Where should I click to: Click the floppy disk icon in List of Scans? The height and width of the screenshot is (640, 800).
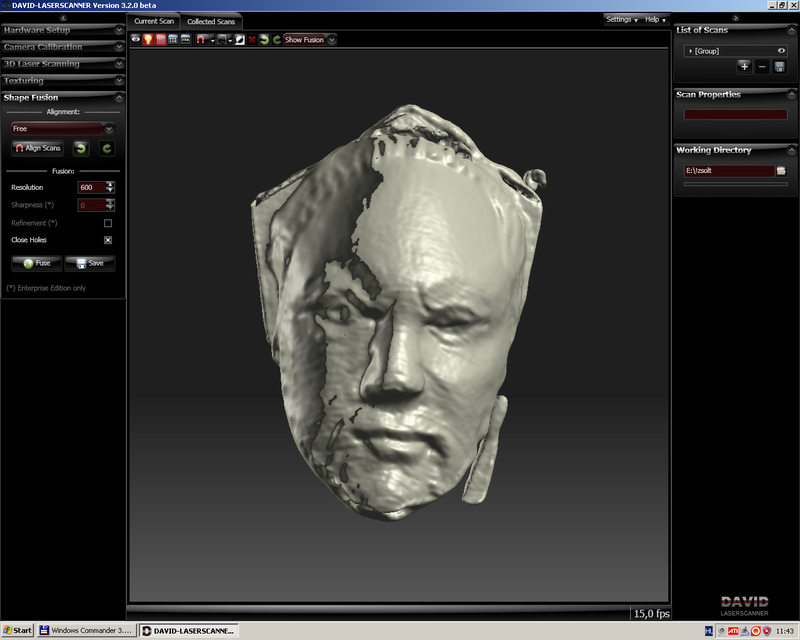tap(779, 66)
